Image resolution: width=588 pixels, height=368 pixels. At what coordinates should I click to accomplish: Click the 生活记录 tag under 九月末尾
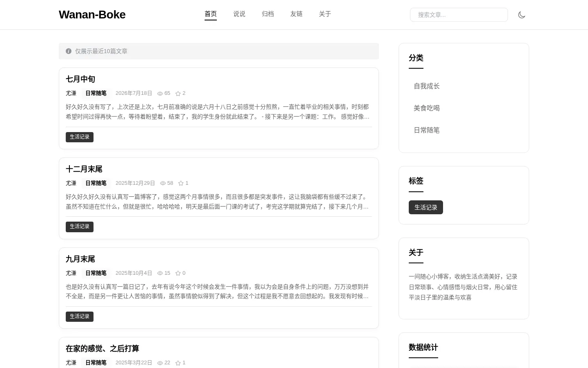click(80, 316)
